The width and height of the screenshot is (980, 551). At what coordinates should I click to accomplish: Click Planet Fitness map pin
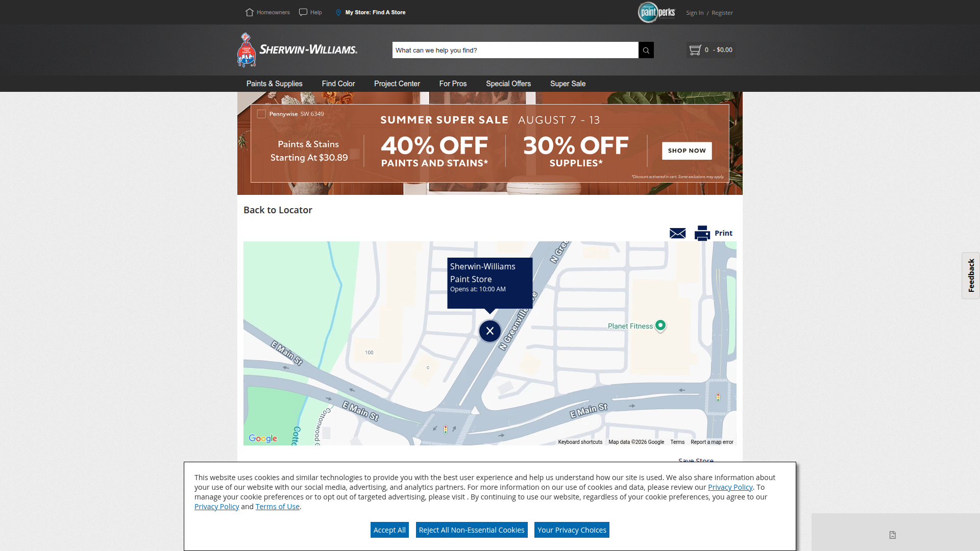coord(660,325)
